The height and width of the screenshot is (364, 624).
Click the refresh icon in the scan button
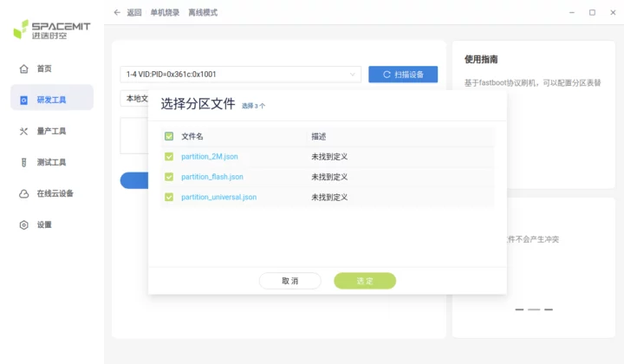pyautogui.click(x=387, y=75)
